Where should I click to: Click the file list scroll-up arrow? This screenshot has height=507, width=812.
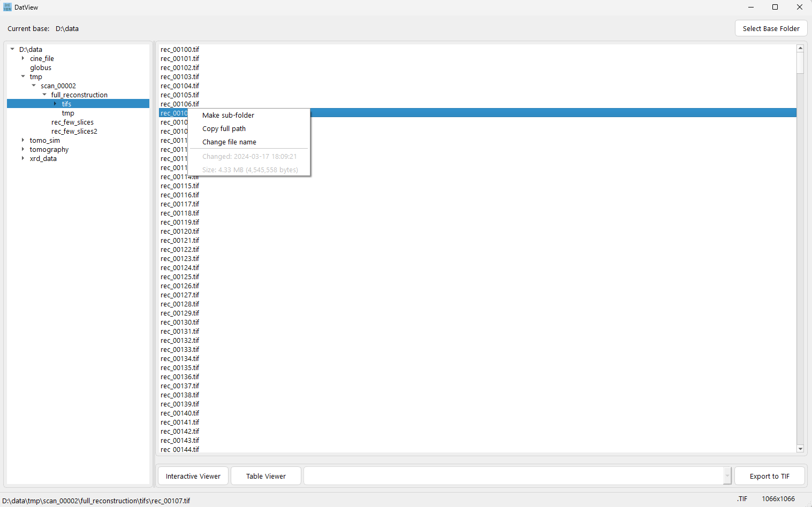[x=800, y=48]
